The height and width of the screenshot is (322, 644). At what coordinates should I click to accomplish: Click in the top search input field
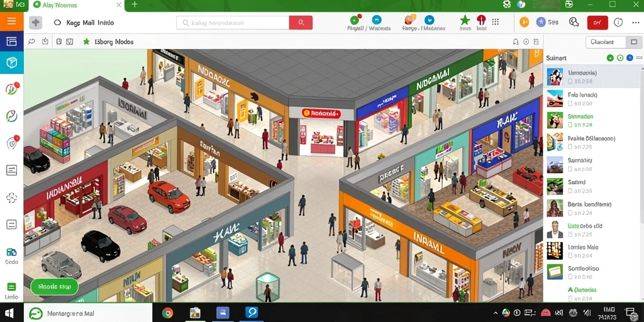point(233,23)
